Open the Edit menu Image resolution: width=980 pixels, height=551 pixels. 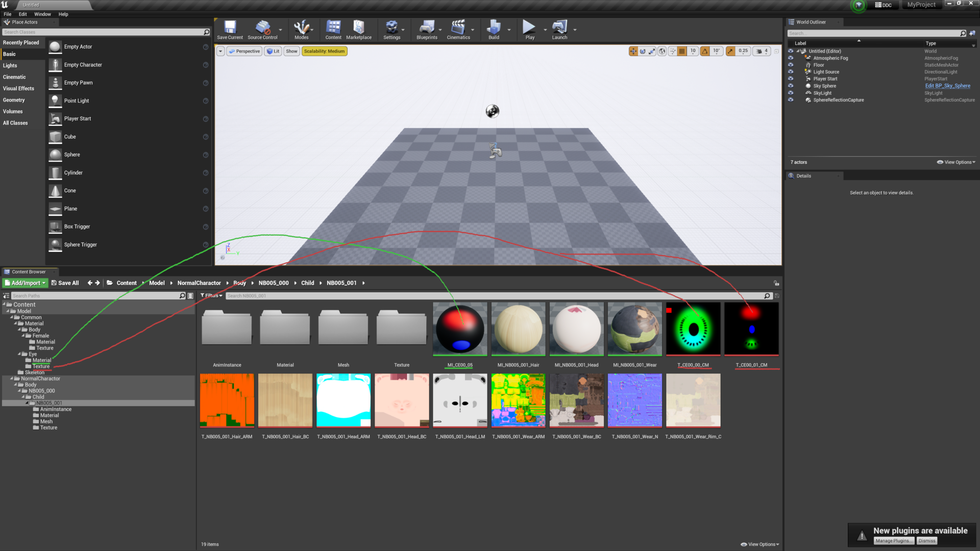click(23, 14)
